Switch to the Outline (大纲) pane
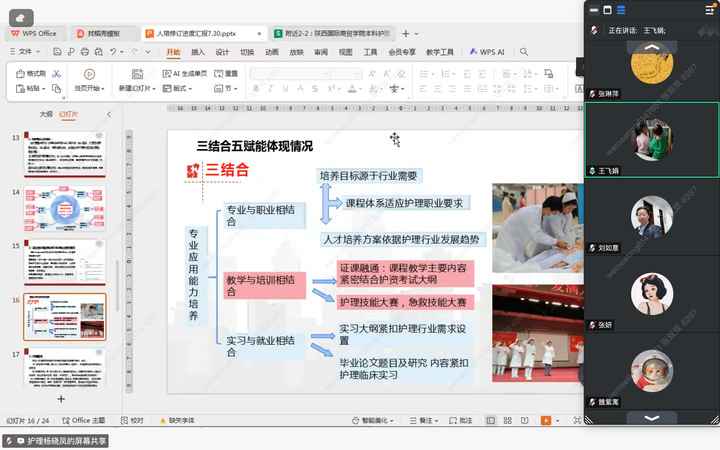 tap(45, 114)
